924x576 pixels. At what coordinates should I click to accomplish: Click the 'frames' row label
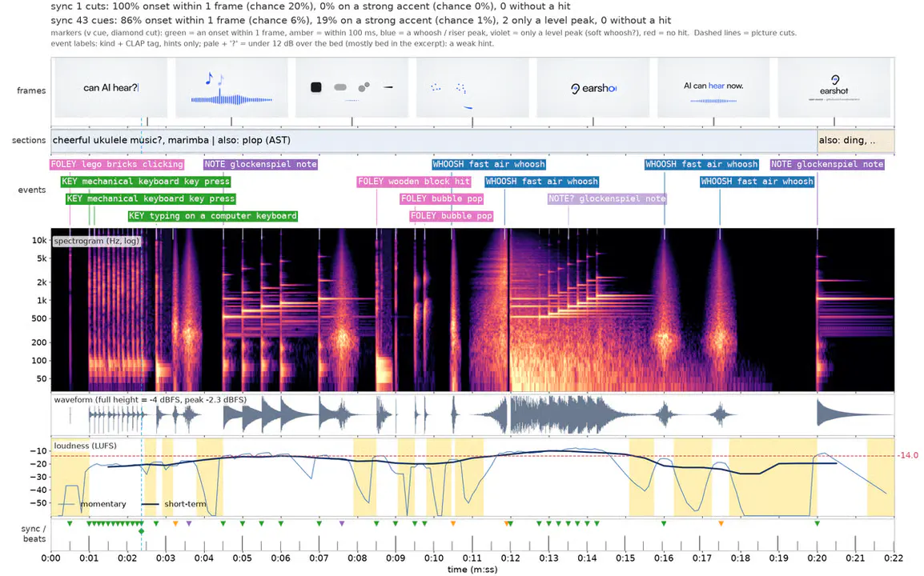pos(31,90)
